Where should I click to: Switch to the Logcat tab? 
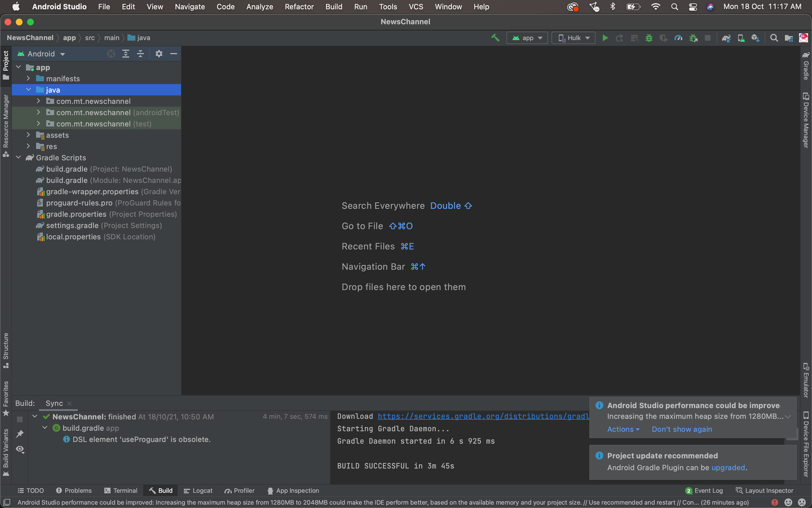click(198, 491)
